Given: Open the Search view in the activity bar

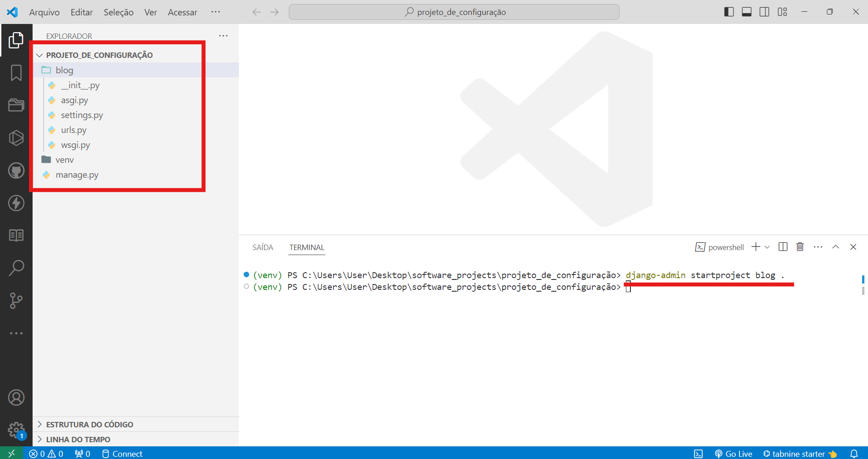Looking at the screenshot, I should click(16, 268).
